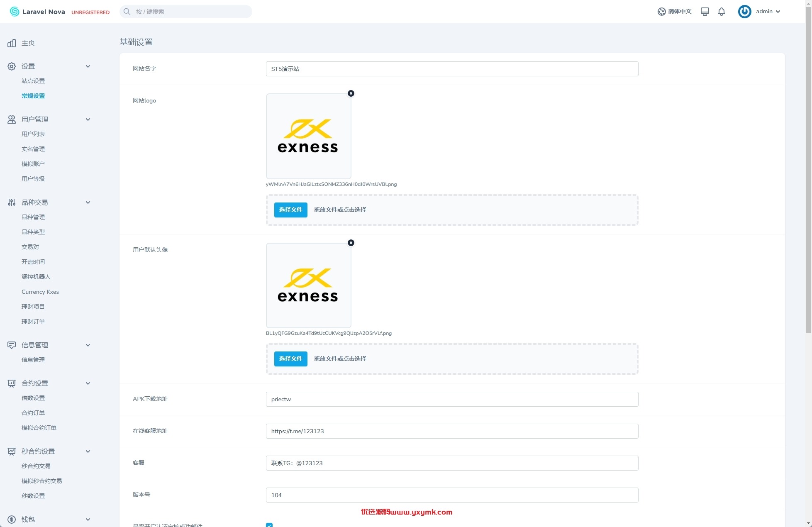Open the notifications bell icon

click(x=722, y=12)
